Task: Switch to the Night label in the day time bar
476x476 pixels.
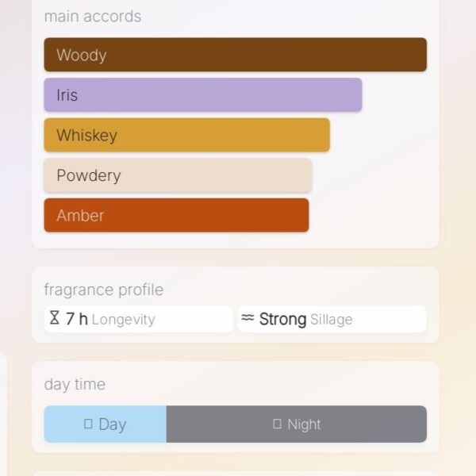Action: click(x=304, y=424)
